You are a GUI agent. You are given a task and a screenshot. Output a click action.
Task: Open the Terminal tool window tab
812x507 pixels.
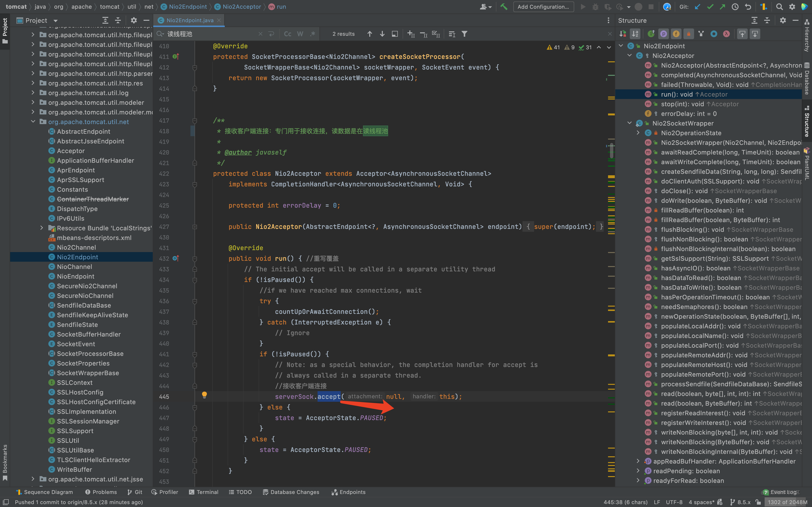(204, 492)
